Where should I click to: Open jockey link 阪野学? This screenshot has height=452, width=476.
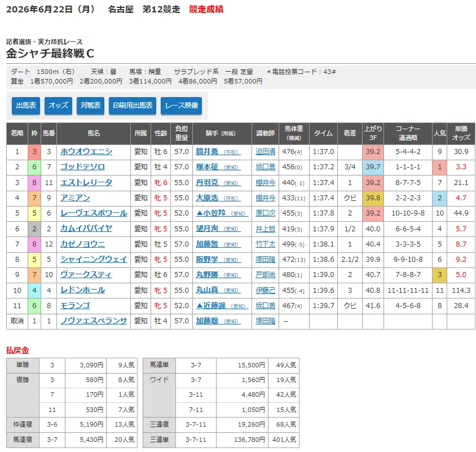[218, 259]
